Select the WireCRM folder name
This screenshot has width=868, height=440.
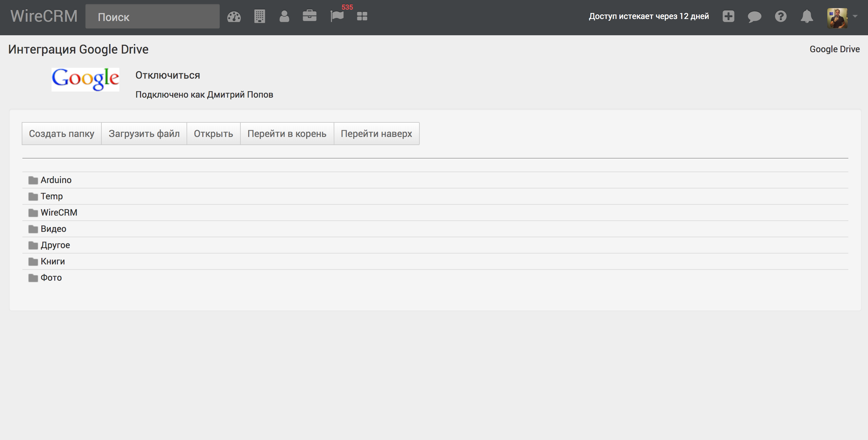click(59, 213)
